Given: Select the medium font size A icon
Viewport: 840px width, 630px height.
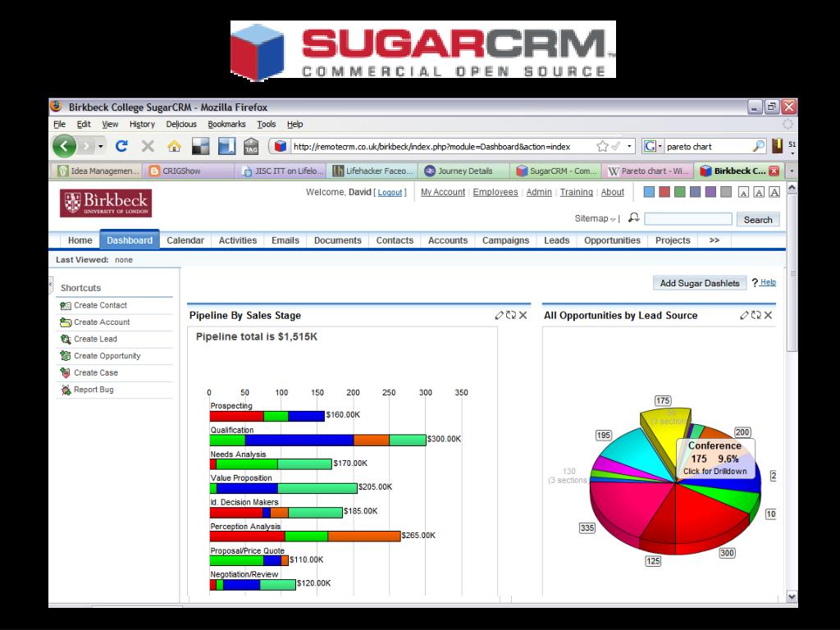Looking at the screenshot, I should pos(759,192).
